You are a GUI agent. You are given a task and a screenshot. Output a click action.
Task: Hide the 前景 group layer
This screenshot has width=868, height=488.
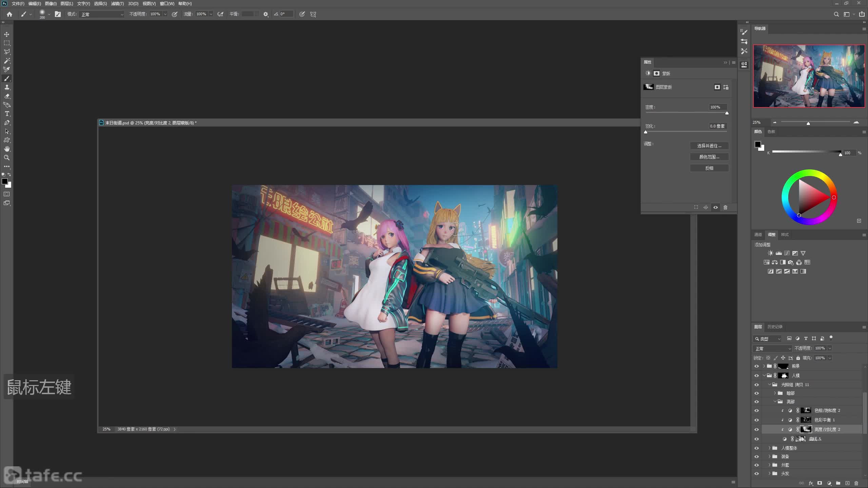point(756,366)
